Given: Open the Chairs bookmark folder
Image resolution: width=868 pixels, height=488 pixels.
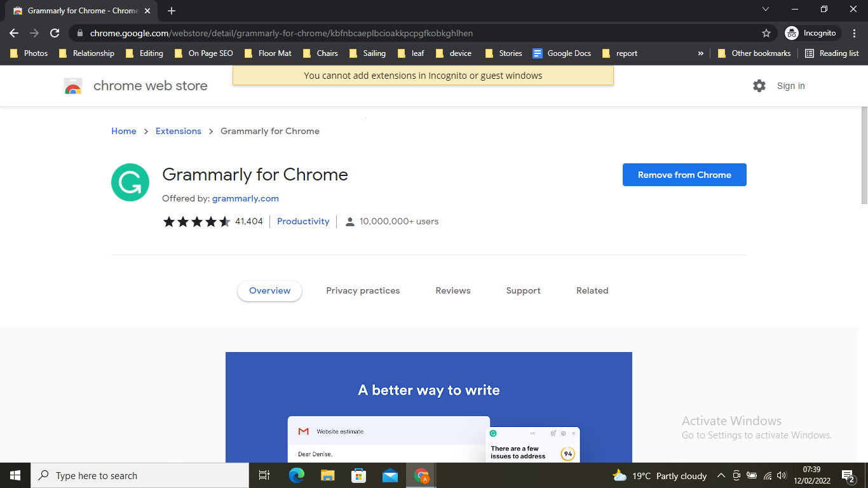Looking at the screenshot, I should pos(320,53).
